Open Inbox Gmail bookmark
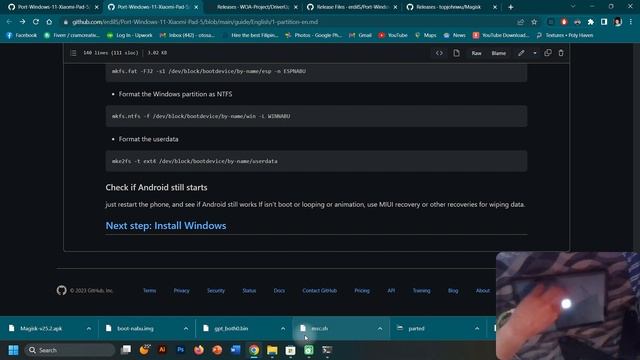The image size is (640, 360). [187, 36]
